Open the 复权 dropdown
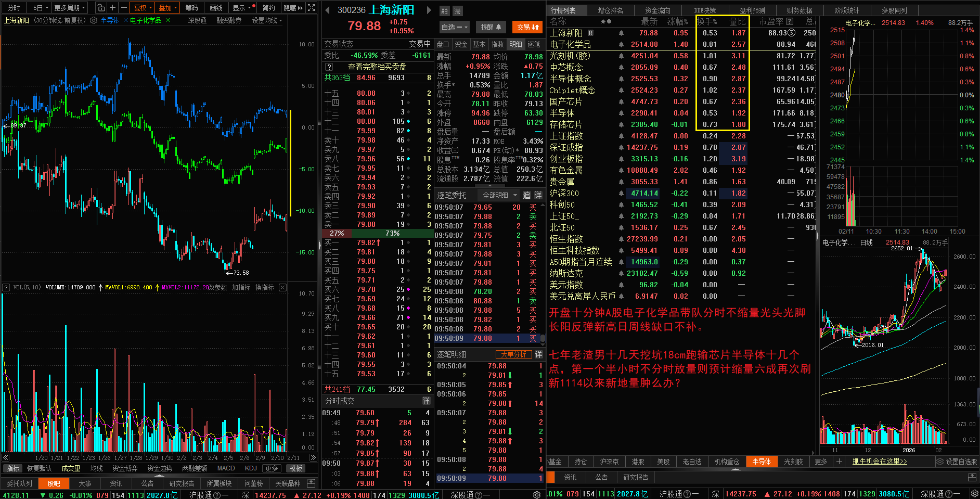Image resolution: width=980 pixels, height=499 pixels. [143, 8]
